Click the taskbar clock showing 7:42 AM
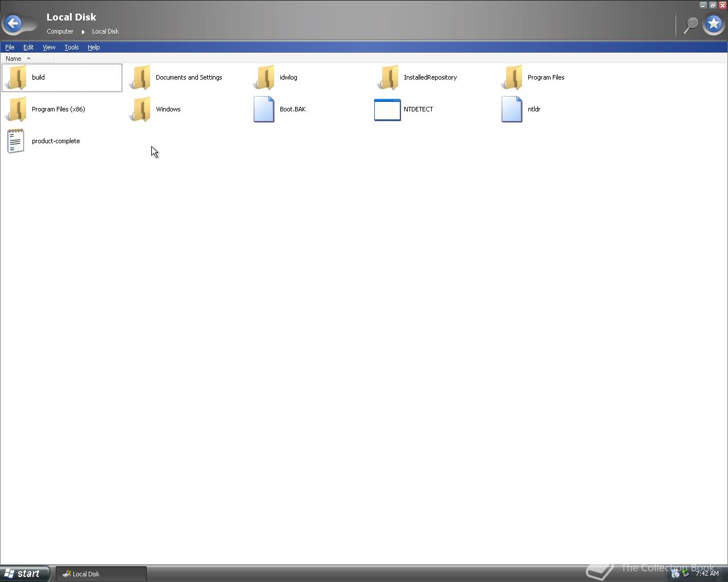728x582 pixels. click(707, 573)
